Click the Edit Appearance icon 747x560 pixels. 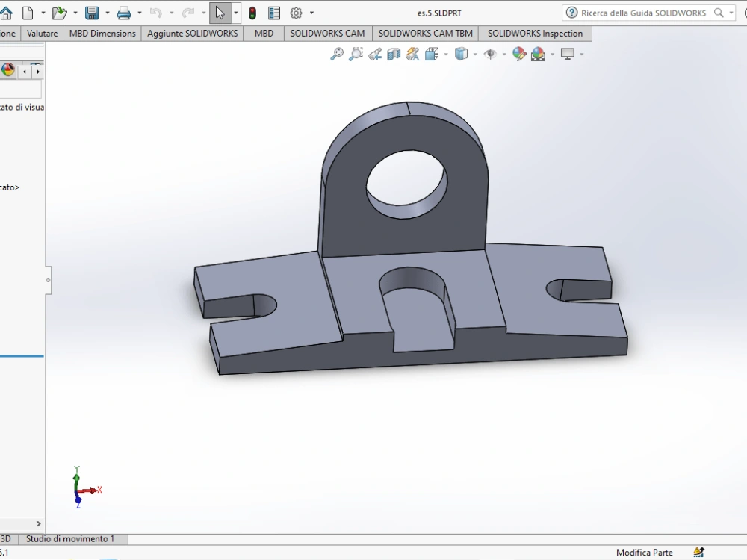point(519,54)
